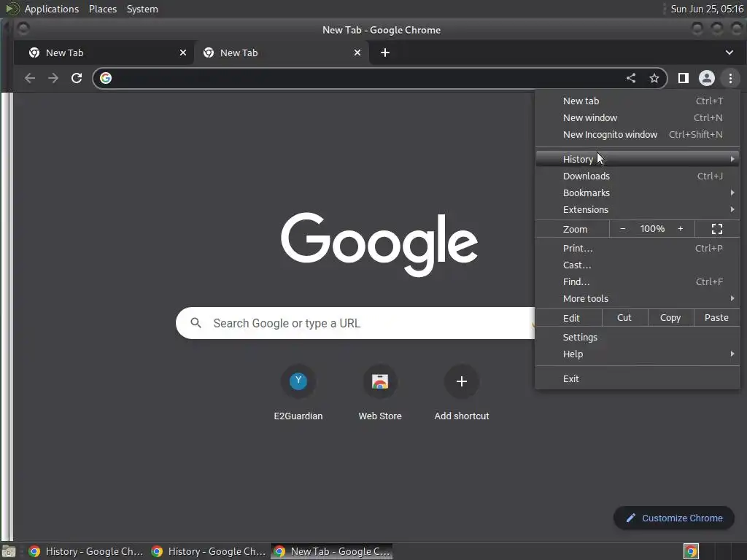Viewport: 747px width, 560px height.
Task: Choose Find… from the menu
Action: [638, 282]
